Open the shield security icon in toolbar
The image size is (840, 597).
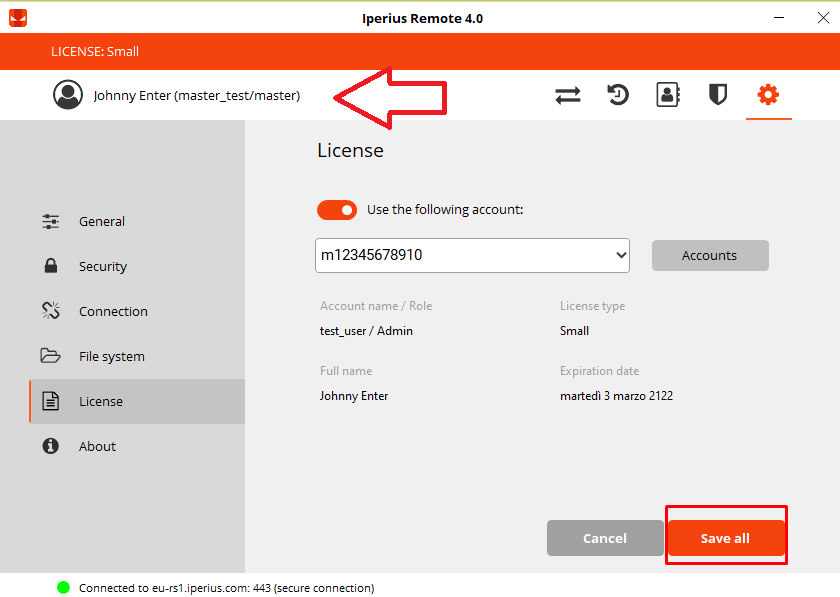(x=718, y=95)
